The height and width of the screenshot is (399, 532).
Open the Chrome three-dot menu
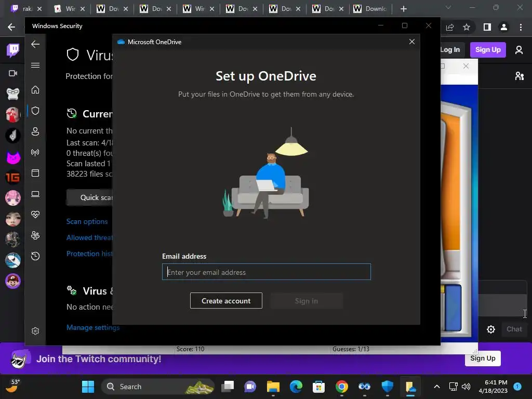point(521,27)
